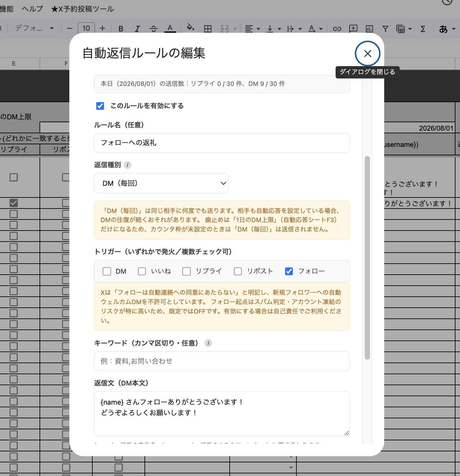Viewport: 460px width, 476px height.
Task: Open text wrapping dropdown arrow
Action: [x=300, y=29]
